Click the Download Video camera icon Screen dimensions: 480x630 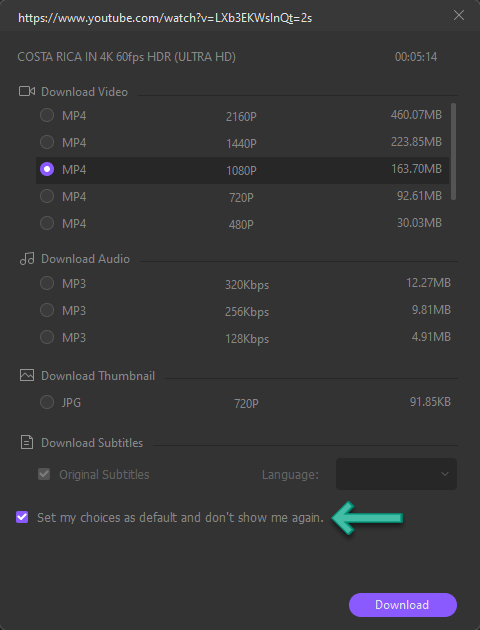[x=27, y=91]
